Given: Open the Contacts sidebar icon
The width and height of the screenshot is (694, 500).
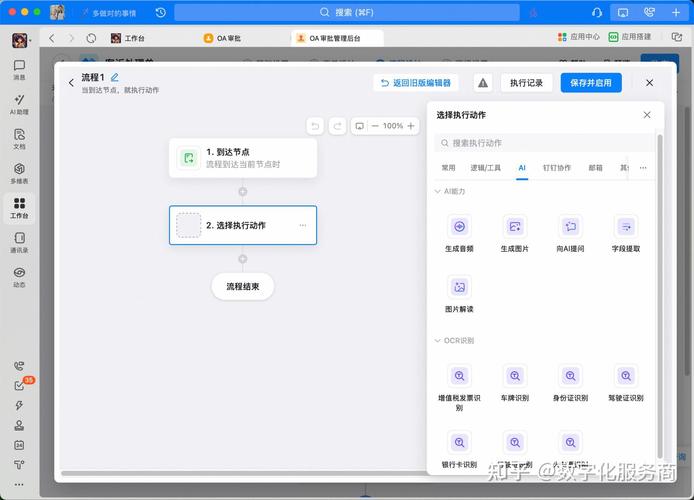Looking at the screenshot, I should (19, 242).
